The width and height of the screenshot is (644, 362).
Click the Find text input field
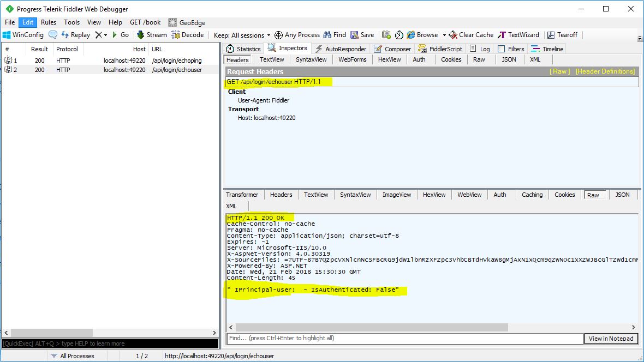[405, 338]
